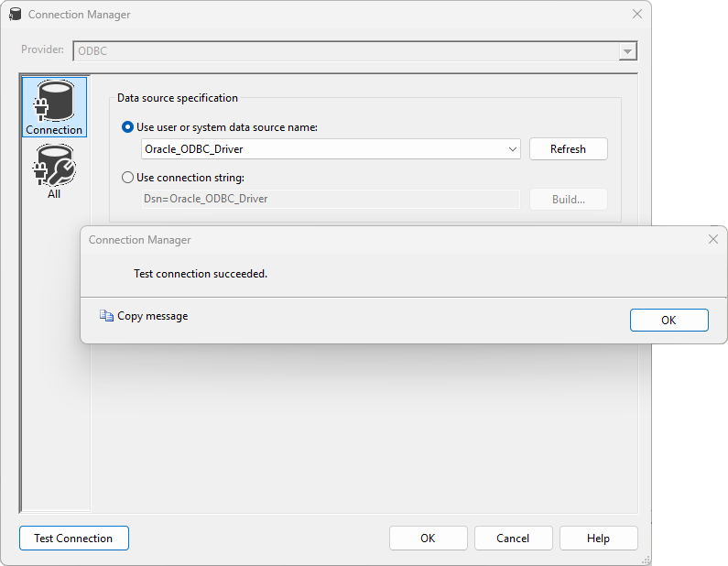The image size is (728, 566).
Task: Refresh the data source name list
Action: 568,149
